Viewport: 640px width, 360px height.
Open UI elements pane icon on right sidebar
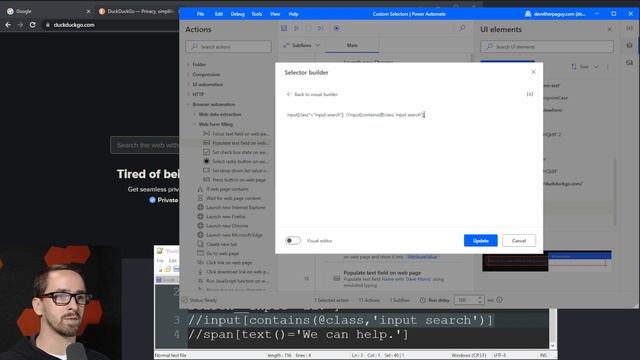point(629,45)
